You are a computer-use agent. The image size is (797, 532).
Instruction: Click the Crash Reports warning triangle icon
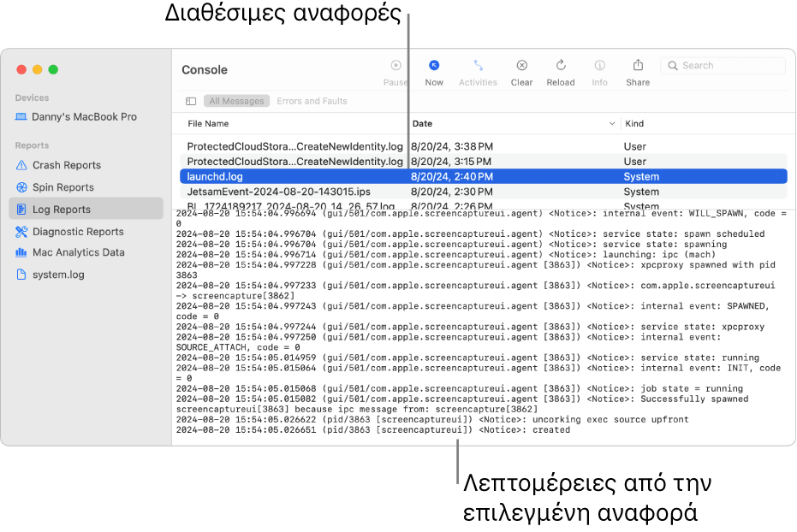tap(21, 165)
